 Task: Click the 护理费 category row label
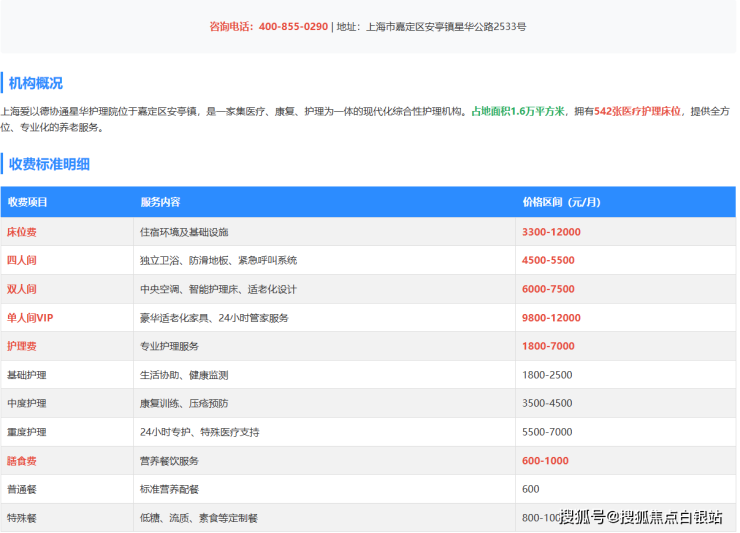22,346
